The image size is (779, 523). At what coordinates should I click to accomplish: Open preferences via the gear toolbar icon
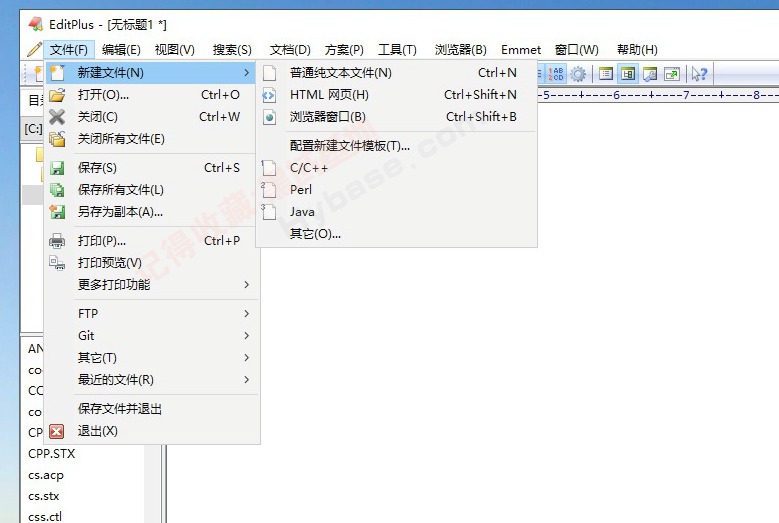(578, 74)
